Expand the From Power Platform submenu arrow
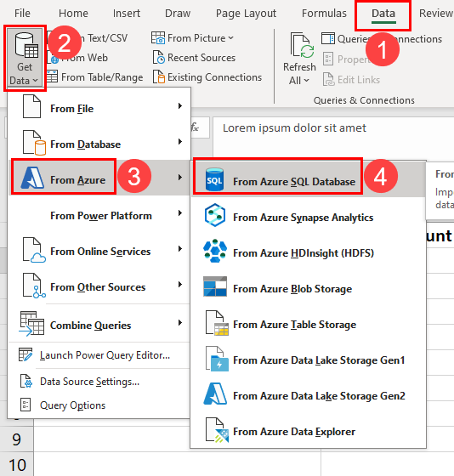This screenshot has width=454, height=476. tap(180, 213)
